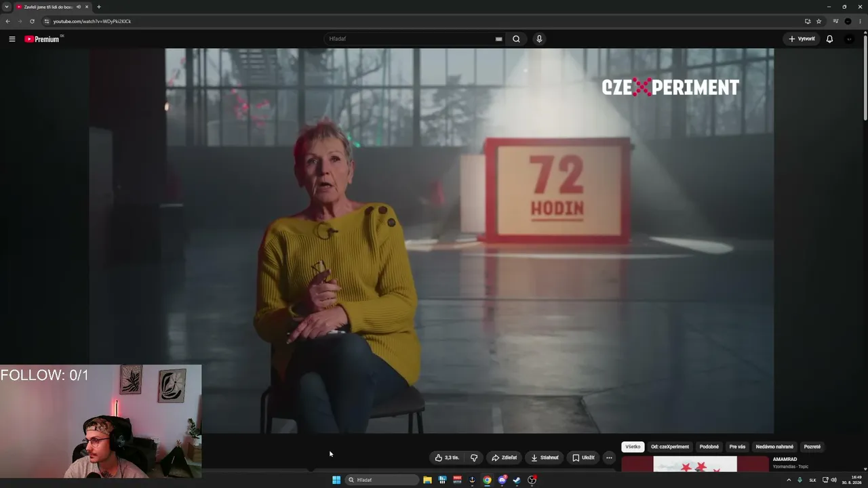Go forward in the browser
Viewport: 868px width, 488px height.
click(x=20, y=21)
